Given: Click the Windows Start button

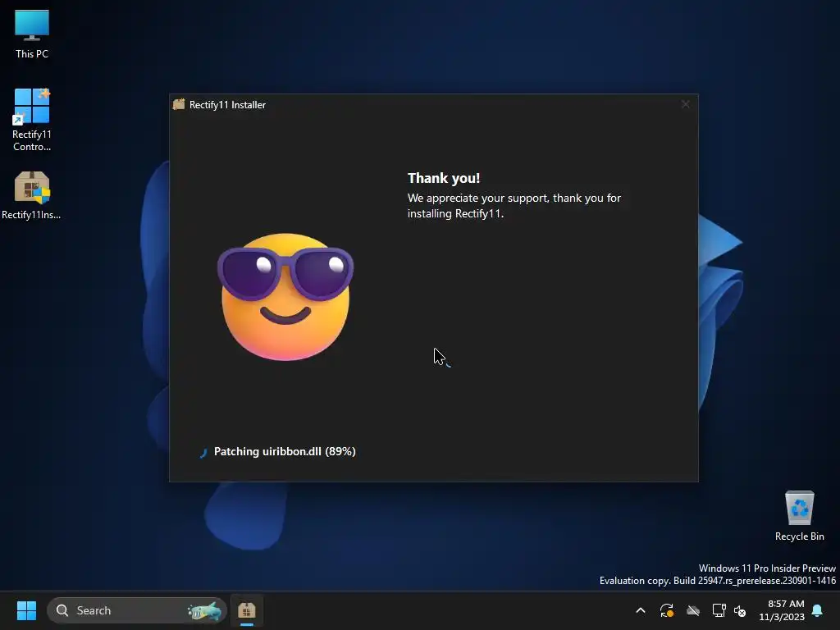Looking at the screenshot, I should 26,610.
